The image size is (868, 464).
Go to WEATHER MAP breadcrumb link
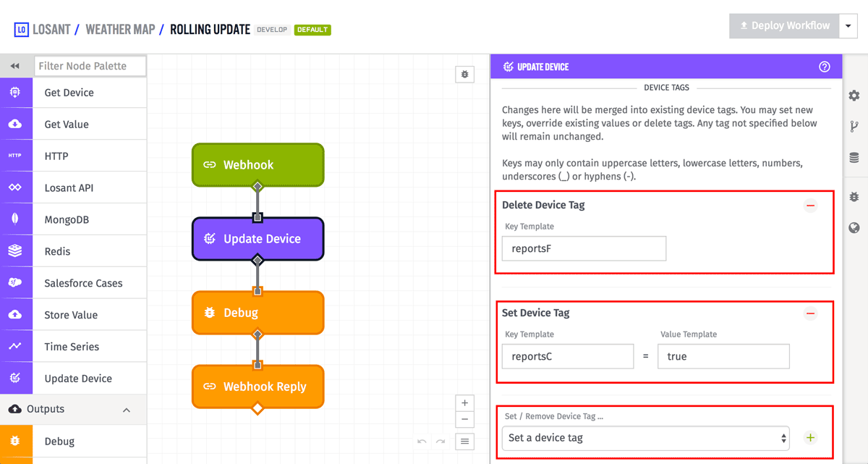120,30
